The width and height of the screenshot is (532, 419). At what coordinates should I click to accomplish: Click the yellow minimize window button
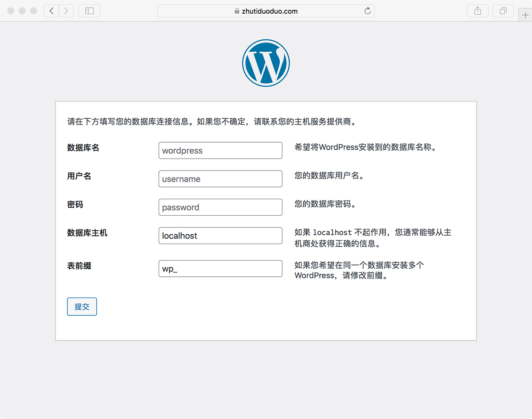tap(22, 11)
